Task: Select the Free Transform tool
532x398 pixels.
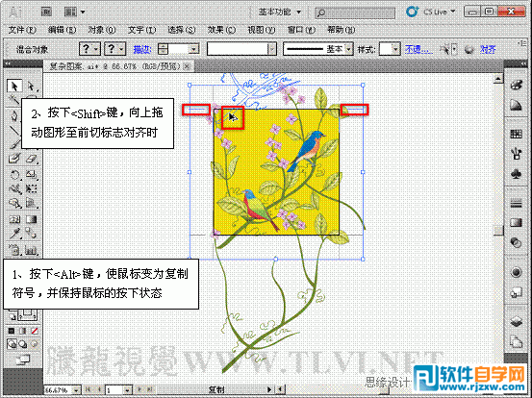Action: pyautogui.click(x=32, y=188)
